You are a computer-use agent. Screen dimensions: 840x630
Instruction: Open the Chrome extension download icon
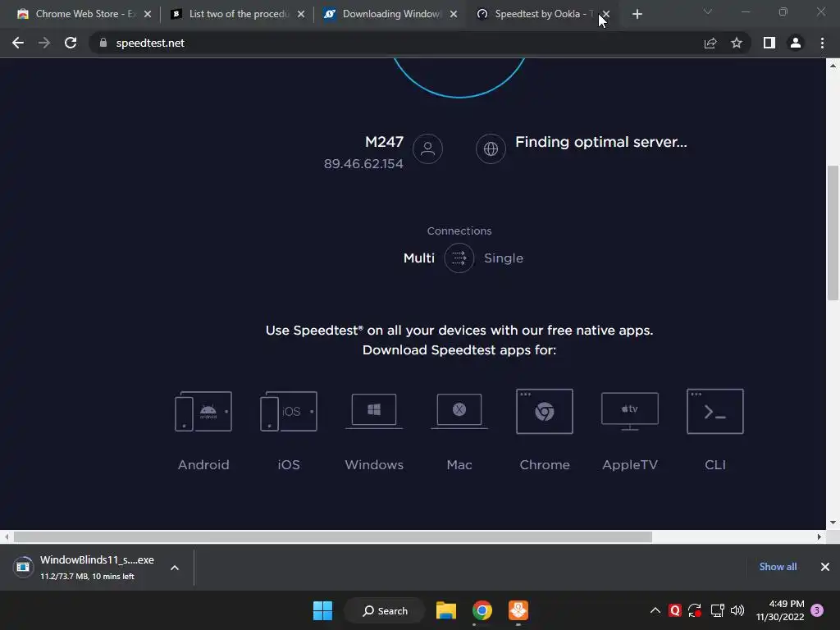point(545,412)
